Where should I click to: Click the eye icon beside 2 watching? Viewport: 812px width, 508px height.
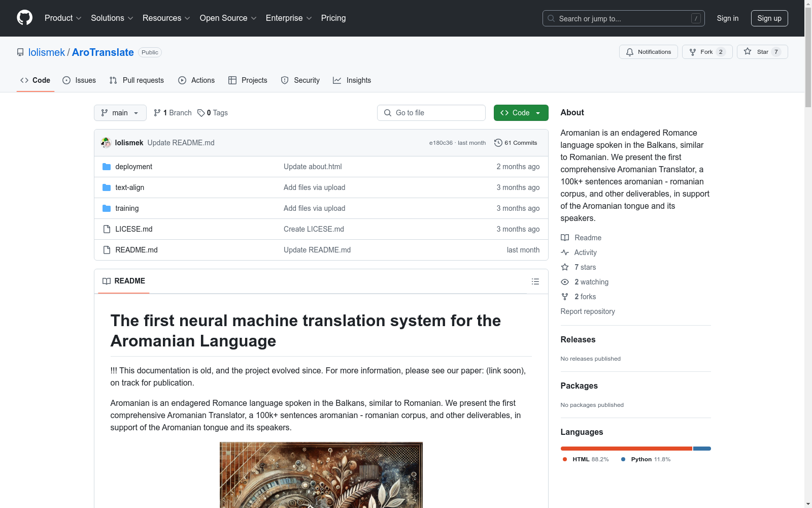click(565, 282)
